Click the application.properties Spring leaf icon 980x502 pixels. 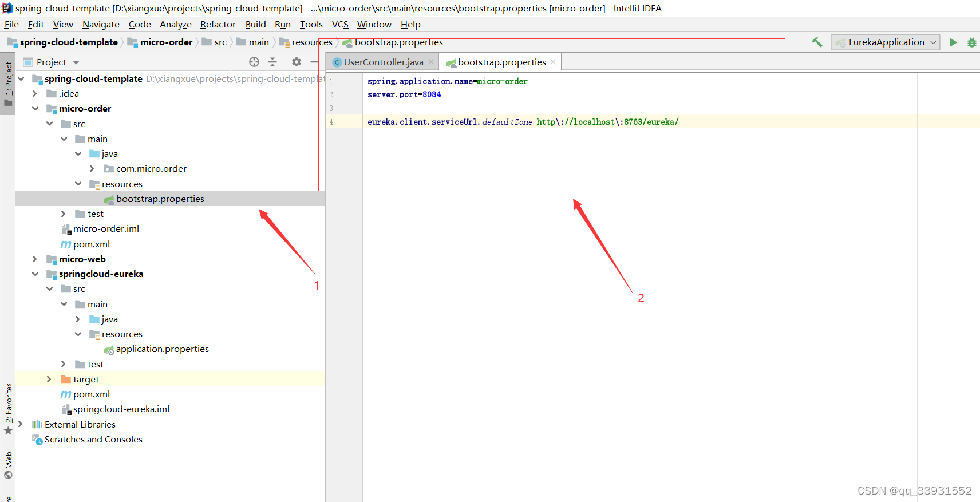109,349
